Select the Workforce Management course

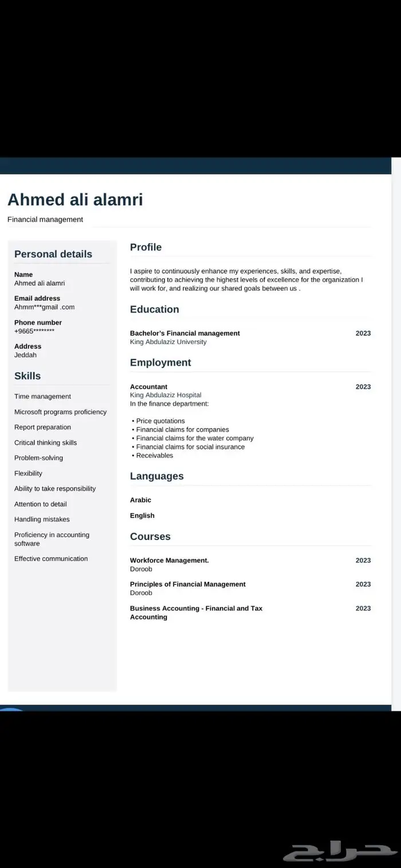pyautogui.click(x=169, y=561)
